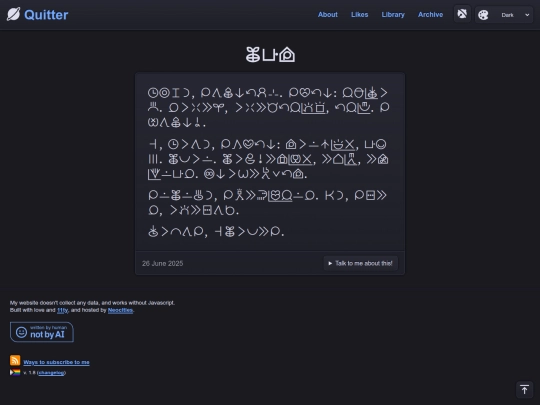The image size is (540, 405).
Task: Toggle the crossed-out bell icon button
Action: click(x=462, y=14)
